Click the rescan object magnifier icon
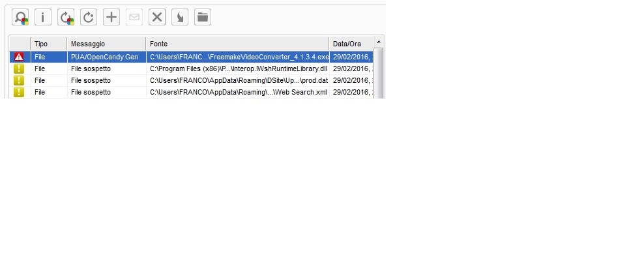644x259 pixels. coord(20,17)
